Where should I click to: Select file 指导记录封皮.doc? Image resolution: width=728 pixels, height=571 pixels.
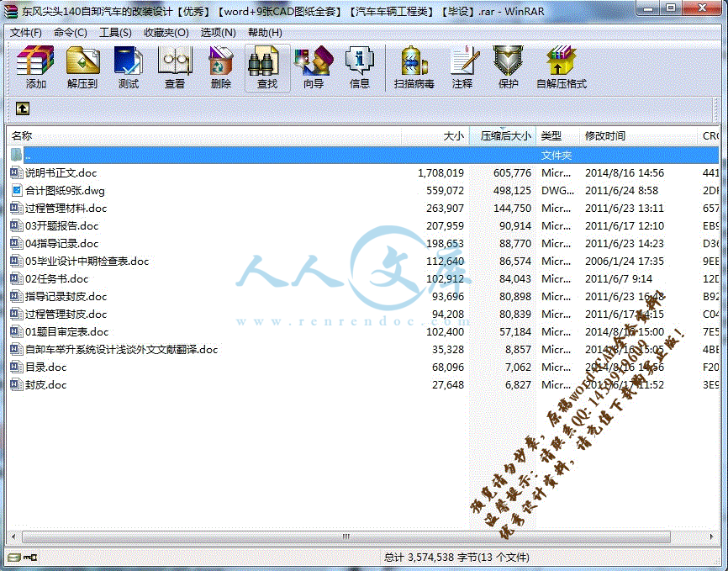tap(66, 296)
